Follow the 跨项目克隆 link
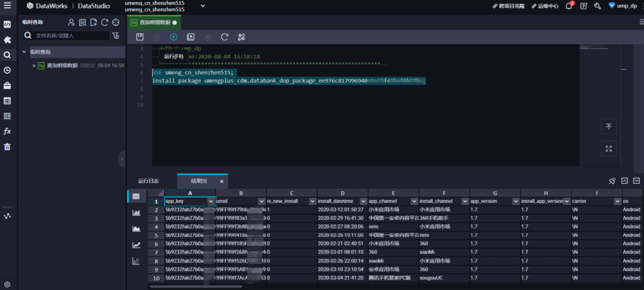Viewport: 644px width, 290px height. pos(509,6)
